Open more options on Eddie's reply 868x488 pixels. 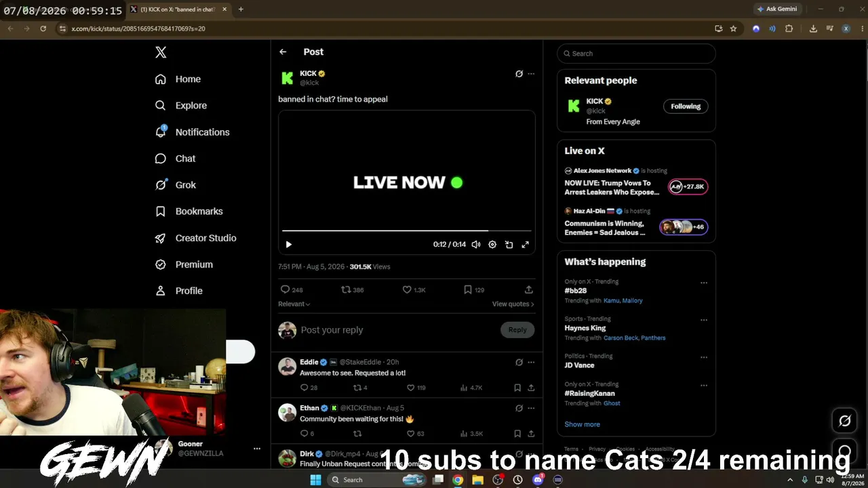coord(531,363)
